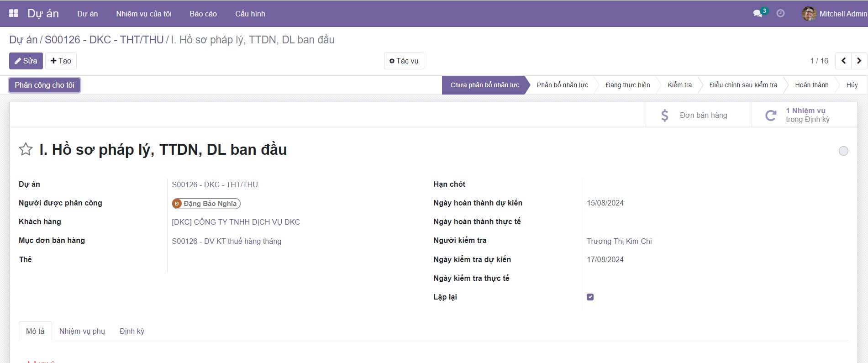Click the kanban state circle indicator
The image size is (868, 363).
[x=843, y=151]
